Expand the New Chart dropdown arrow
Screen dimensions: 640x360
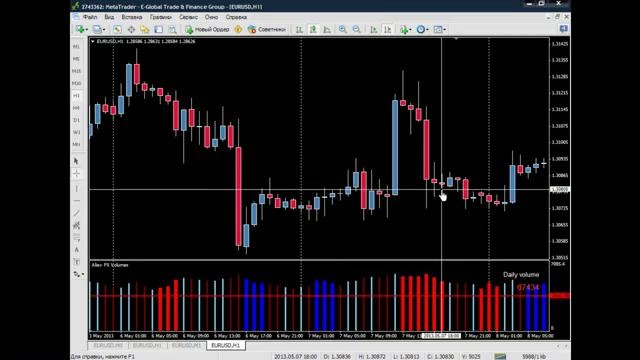tap(87, 30)
